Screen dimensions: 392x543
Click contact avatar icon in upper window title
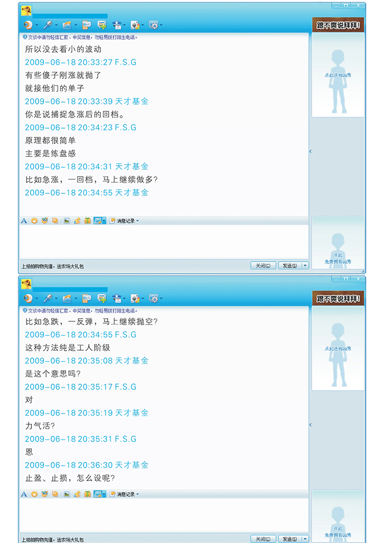tap(26, 11)
